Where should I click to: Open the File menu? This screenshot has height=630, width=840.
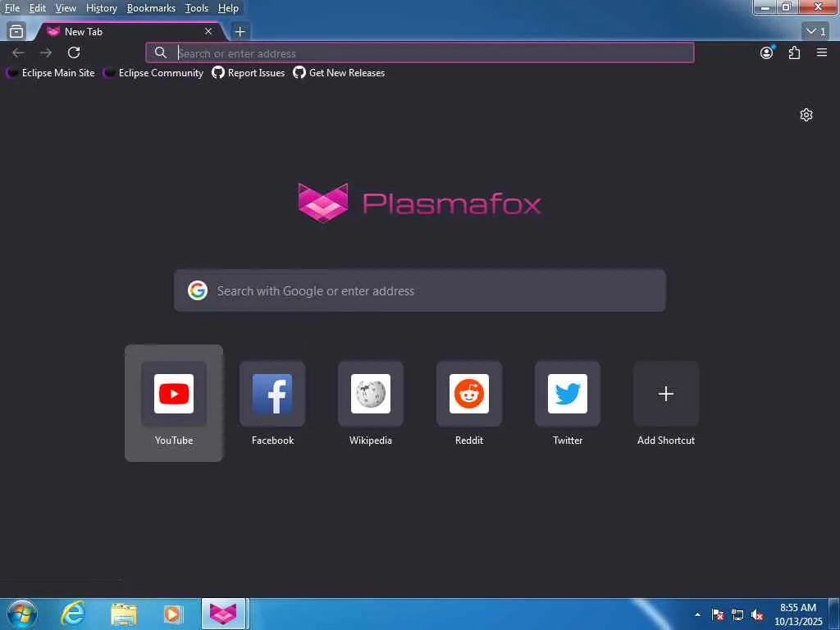(x=11, y=8)
